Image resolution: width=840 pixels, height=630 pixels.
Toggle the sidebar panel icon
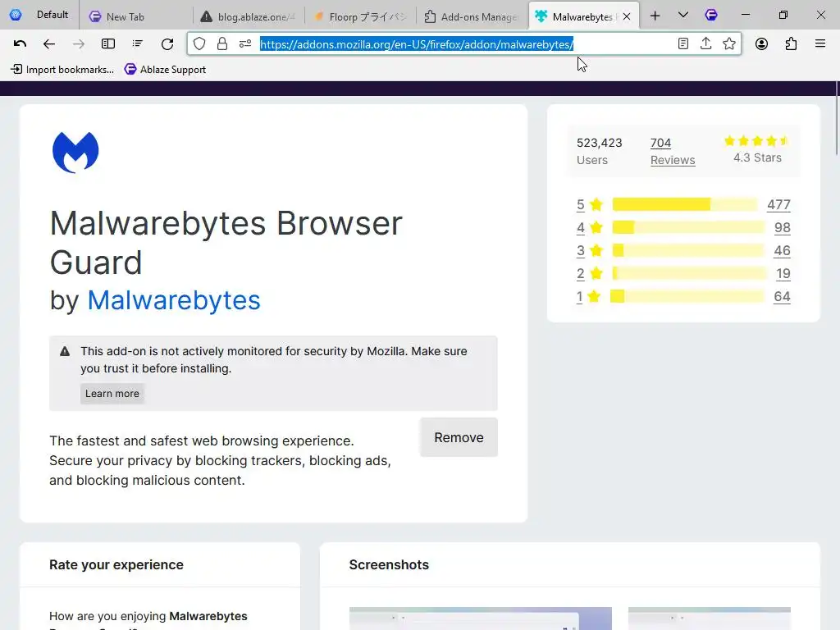[x=108, y=44]
